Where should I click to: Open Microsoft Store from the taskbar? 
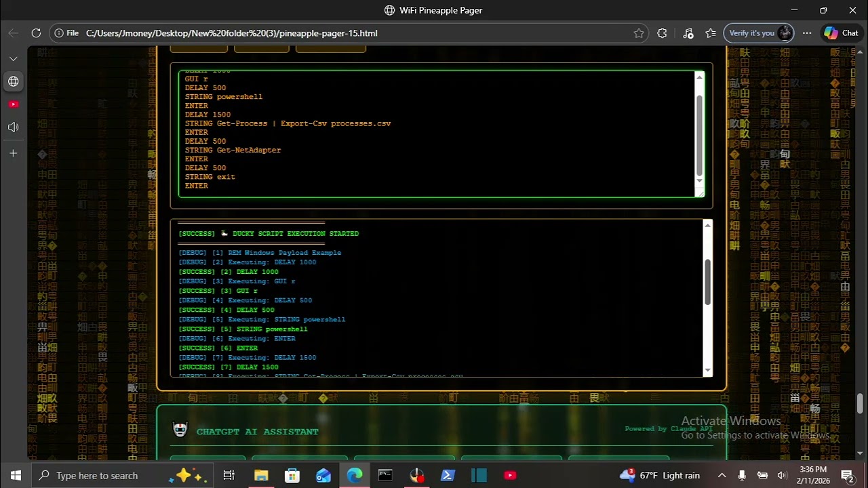click(x=292, y=475)
